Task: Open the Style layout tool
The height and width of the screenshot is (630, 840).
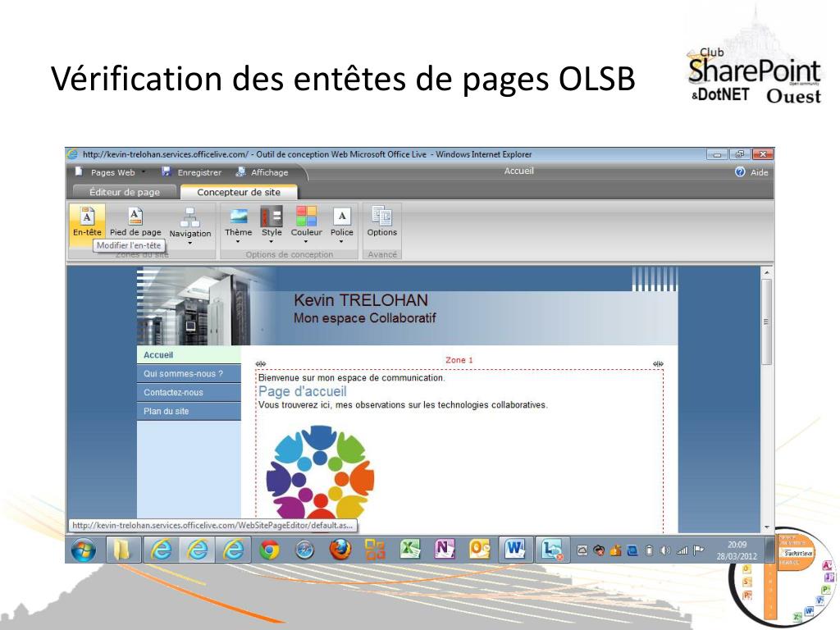Action: pos(271,223)
